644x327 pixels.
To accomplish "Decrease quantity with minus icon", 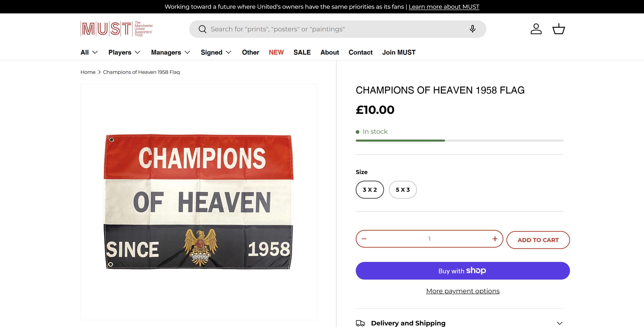I will [x=364, y=239].
